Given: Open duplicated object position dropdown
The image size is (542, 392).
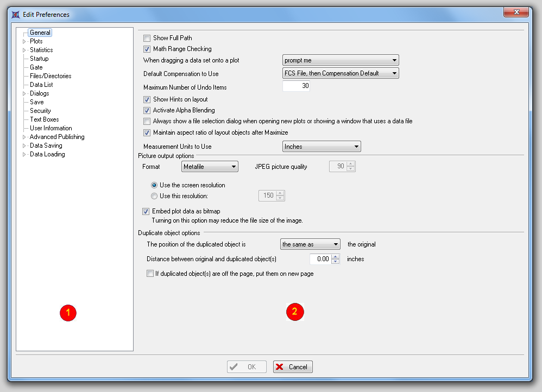Looking at the screenshot, I should point(310,244).
